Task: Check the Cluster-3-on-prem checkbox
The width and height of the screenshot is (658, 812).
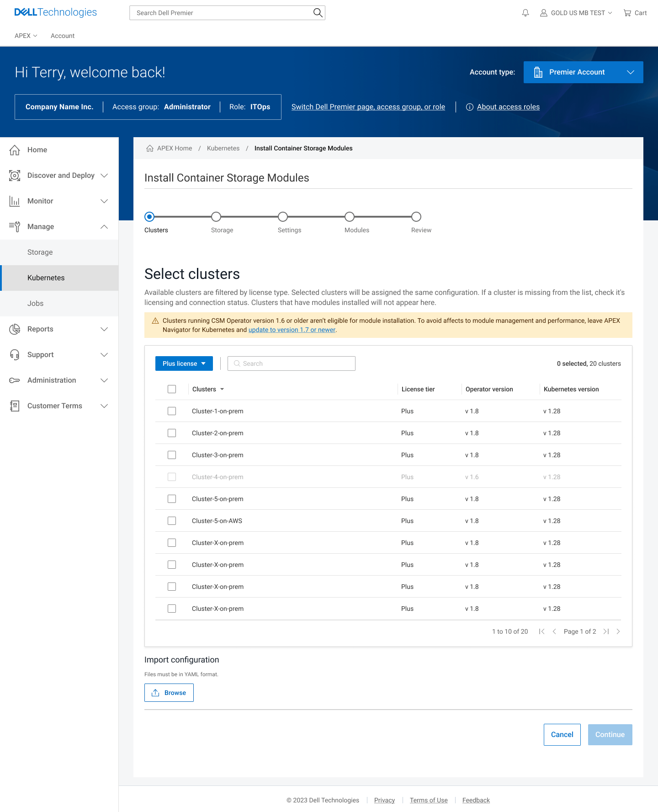Action: tap(172, 455)
